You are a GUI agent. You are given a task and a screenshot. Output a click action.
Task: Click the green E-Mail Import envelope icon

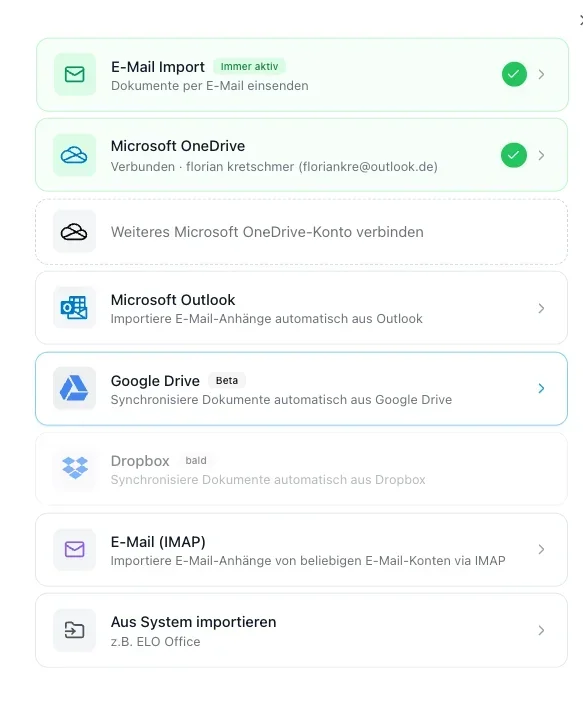click(75, 74)
